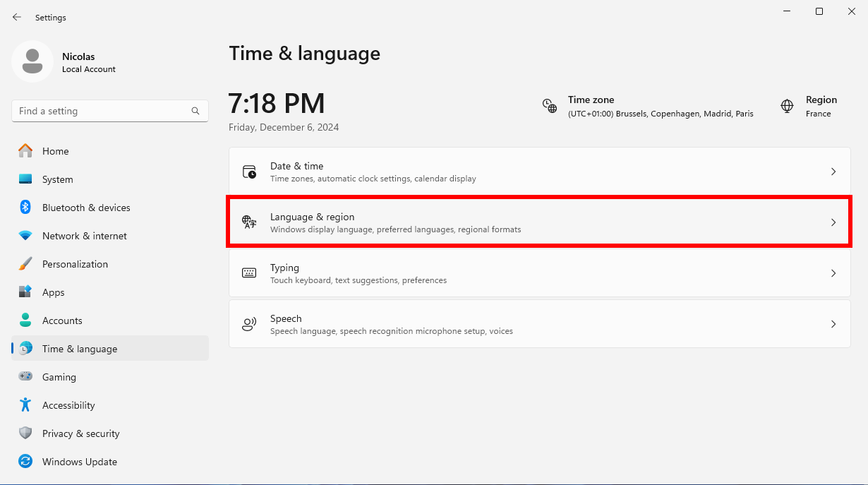Click the Personalization paintbrush icon

[25, 264]
